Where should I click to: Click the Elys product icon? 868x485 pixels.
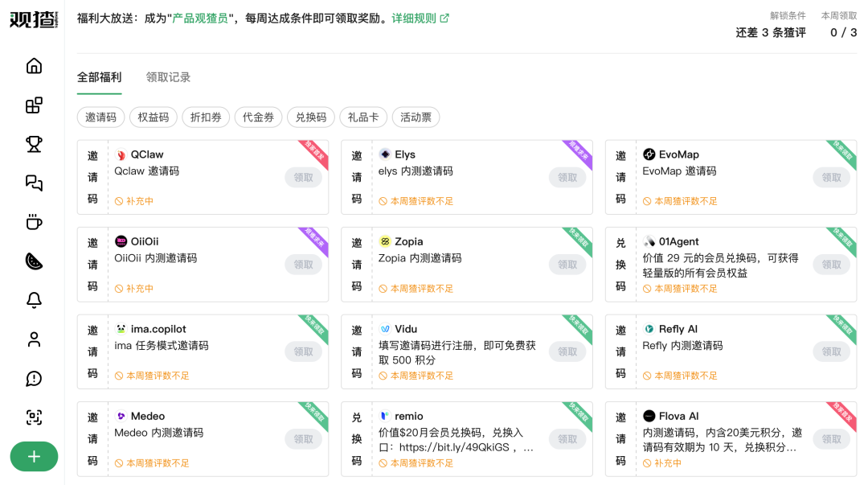(x=385, y=154)
